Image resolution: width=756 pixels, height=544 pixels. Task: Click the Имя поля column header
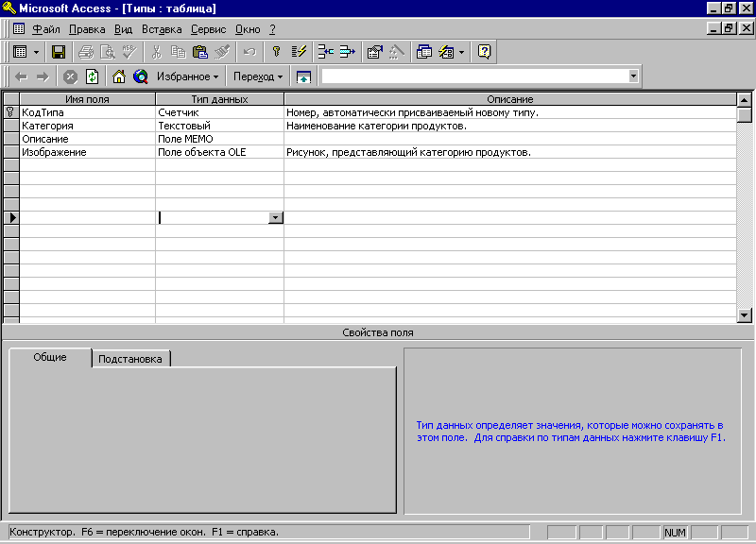[x=87, y=99]
